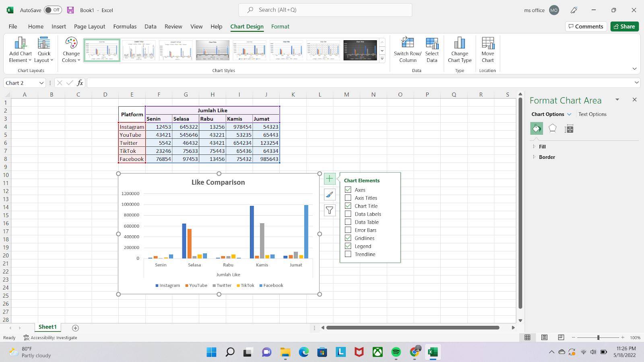
Task: Select Size & Properties icon in pane
Action: [x=569, y=129]
